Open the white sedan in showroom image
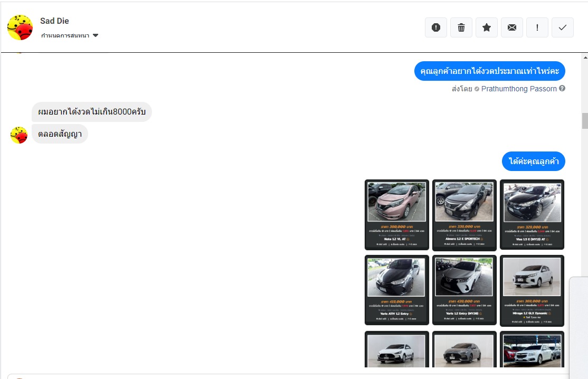 pos(532,349)
